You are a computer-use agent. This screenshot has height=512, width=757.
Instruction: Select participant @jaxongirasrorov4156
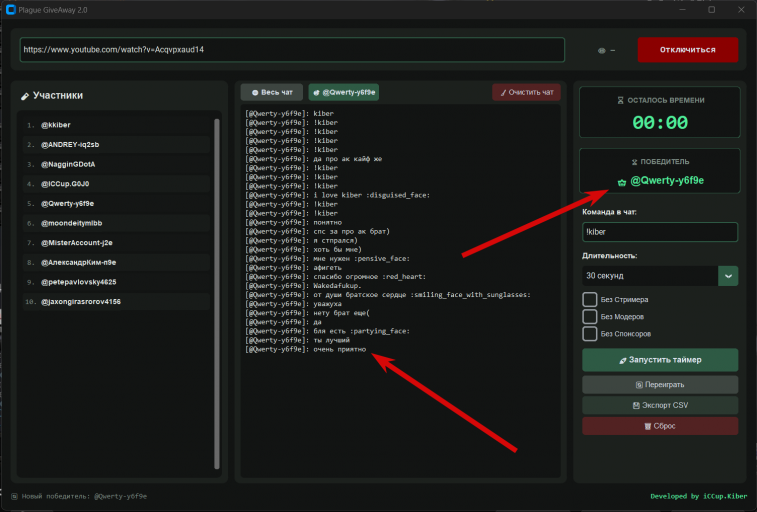coord(116,302)
